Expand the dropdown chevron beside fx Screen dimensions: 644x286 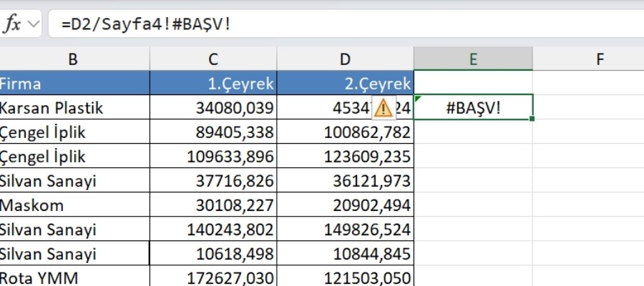[34, 24]
